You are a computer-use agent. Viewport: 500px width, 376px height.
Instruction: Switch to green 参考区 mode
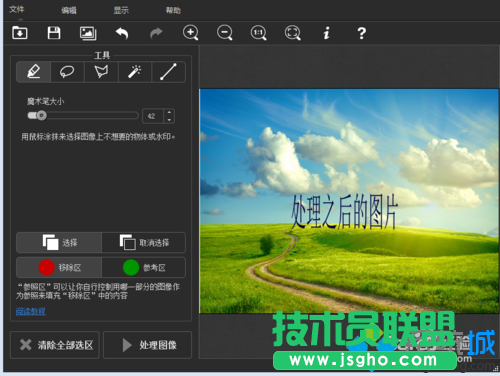click(144, 267)
